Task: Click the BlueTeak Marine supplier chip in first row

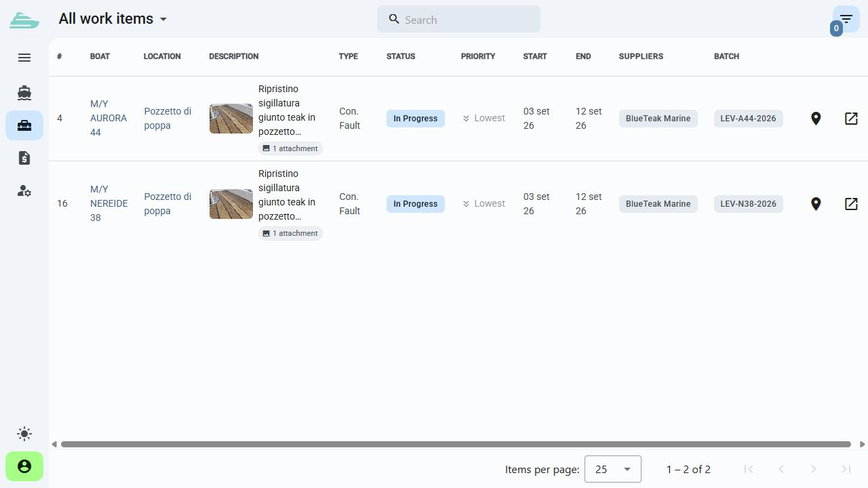Action: [x=658, y=119]
